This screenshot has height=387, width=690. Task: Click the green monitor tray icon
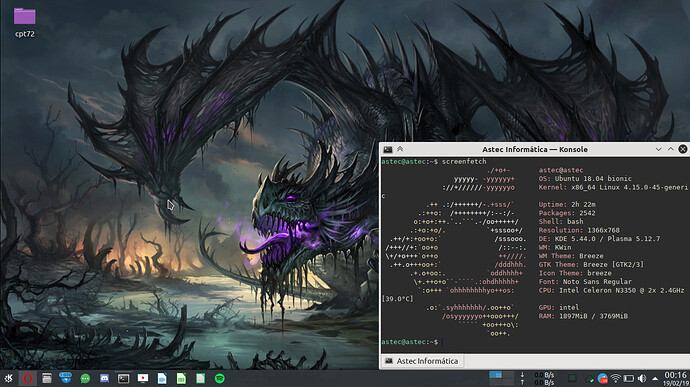pyautogui.click(x=572, y=378)
